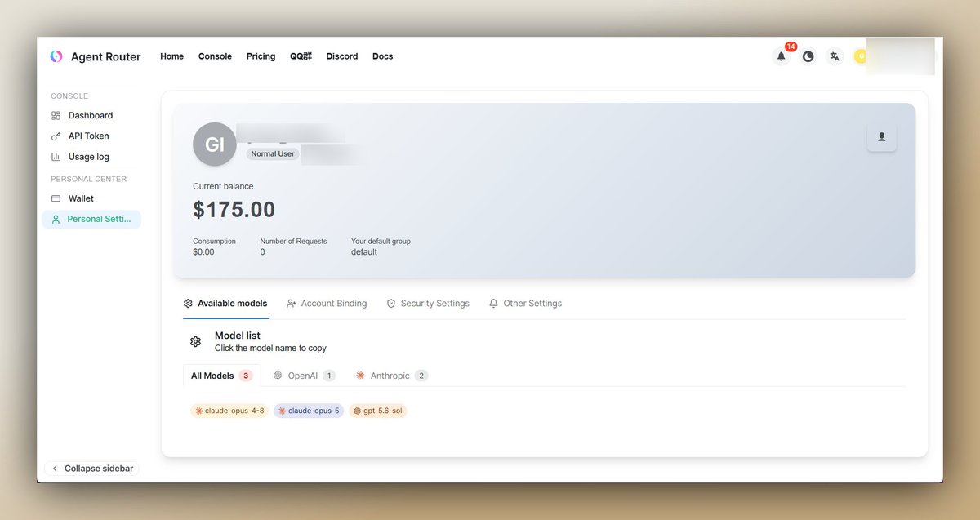Viewport: 980px width, 520px height.
Task: Filter models by Anthropic
Action: (x=391, y=376)
